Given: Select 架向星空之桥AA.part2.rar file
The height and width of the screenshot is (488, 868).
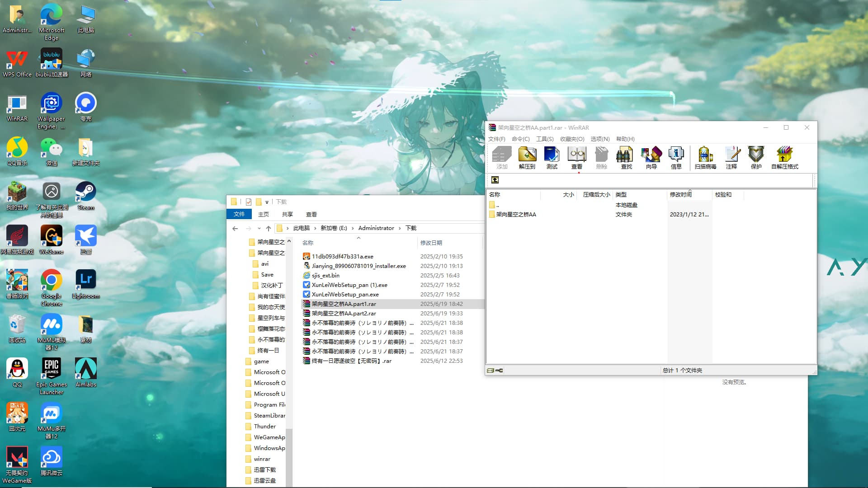Looking at the screenshot, I should (344, 314).
